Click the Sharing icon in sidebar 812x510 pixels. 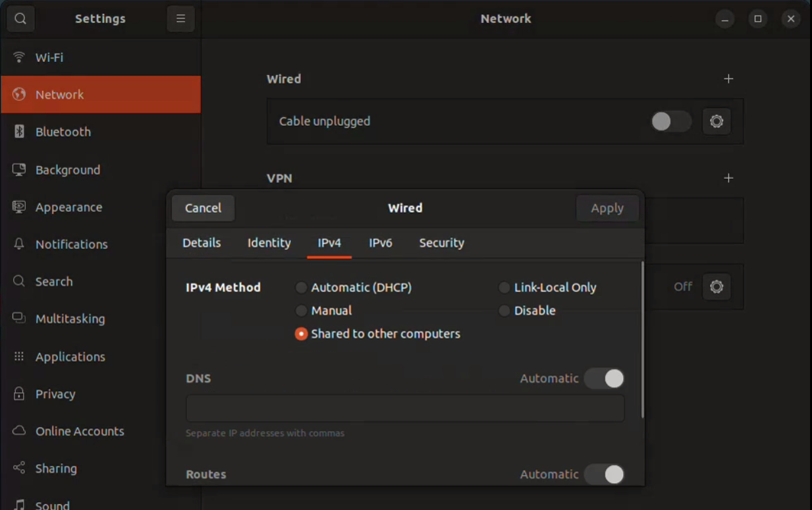[x=19, y=468]
